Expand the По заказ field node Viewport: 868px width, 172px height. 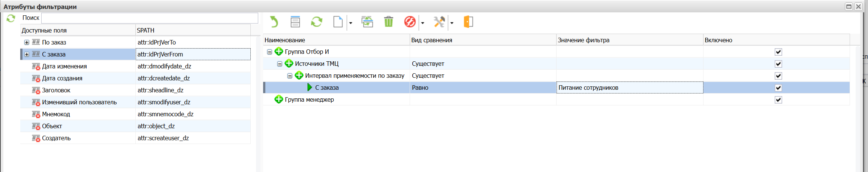tap(27, 42)
